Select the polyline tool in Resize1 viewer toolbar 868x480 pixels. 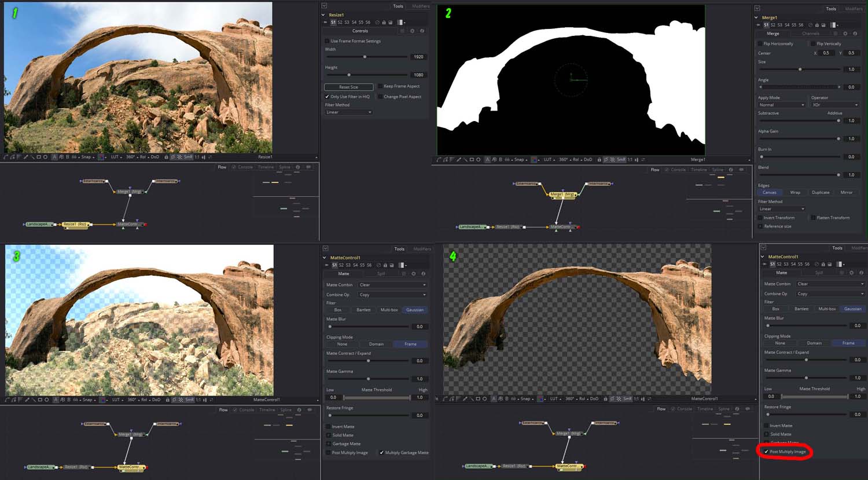coord(6,157)
